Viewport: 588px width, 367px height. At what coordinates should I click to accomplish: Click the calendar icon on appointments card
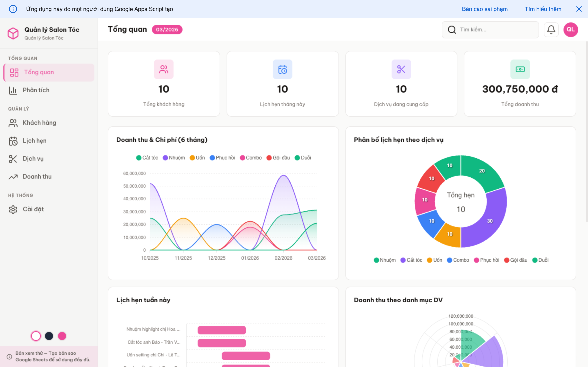coord(282,69)
